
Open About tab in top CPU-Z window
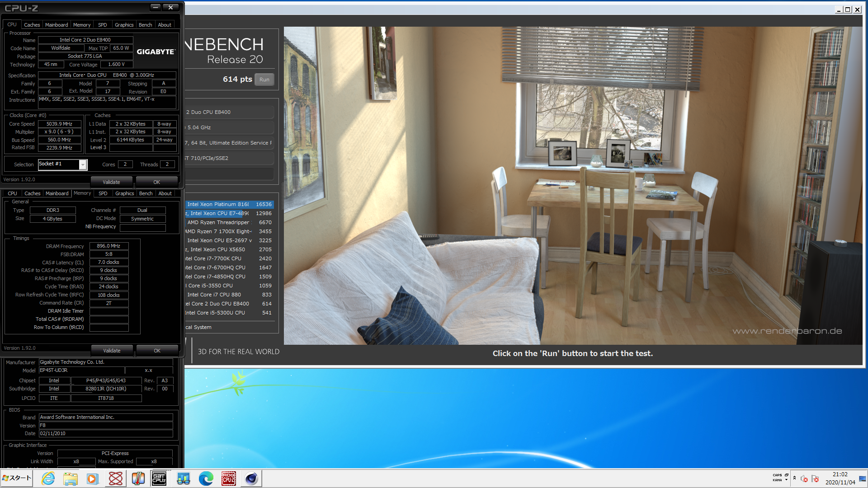coord(165,25)
